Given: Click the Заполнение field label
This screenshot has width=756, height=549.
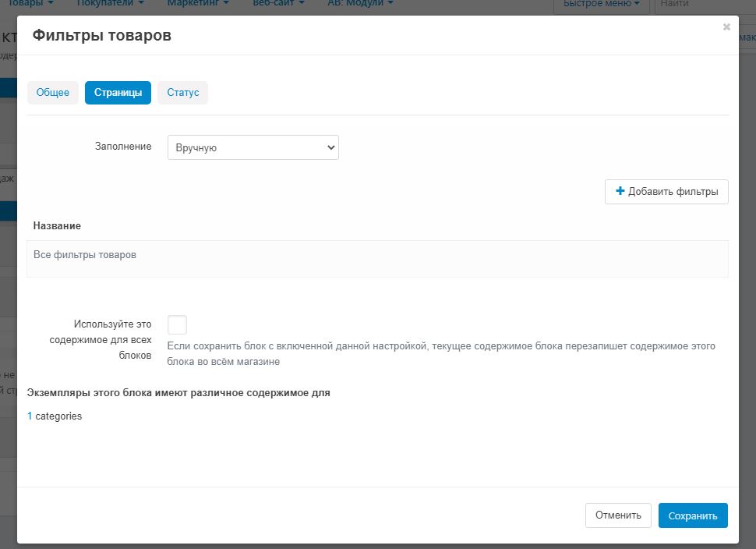Looking at the screenshot, I should (123, 146).
